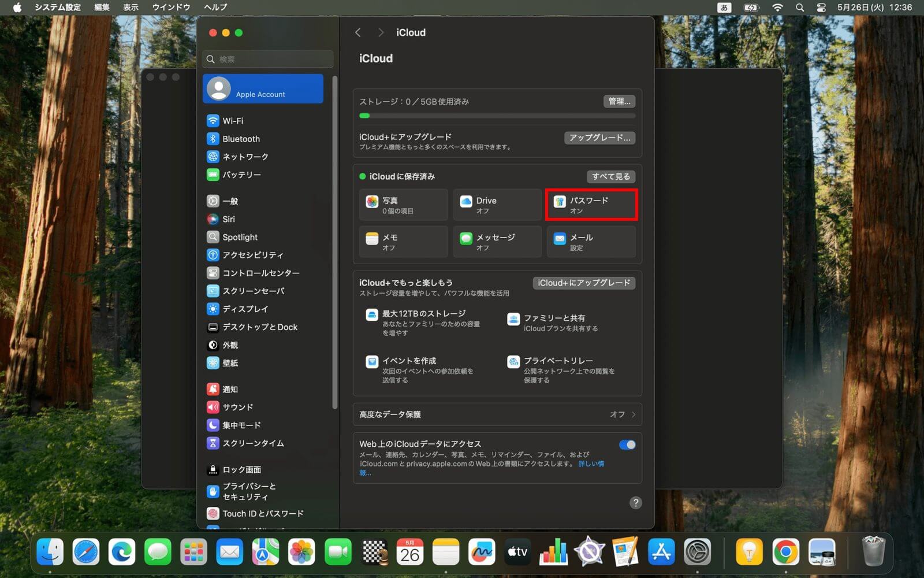The width and height of the screenshot is (924, 578).
Task: Select ネットワーク in the sidebar
Action: (x=263, y=157)
